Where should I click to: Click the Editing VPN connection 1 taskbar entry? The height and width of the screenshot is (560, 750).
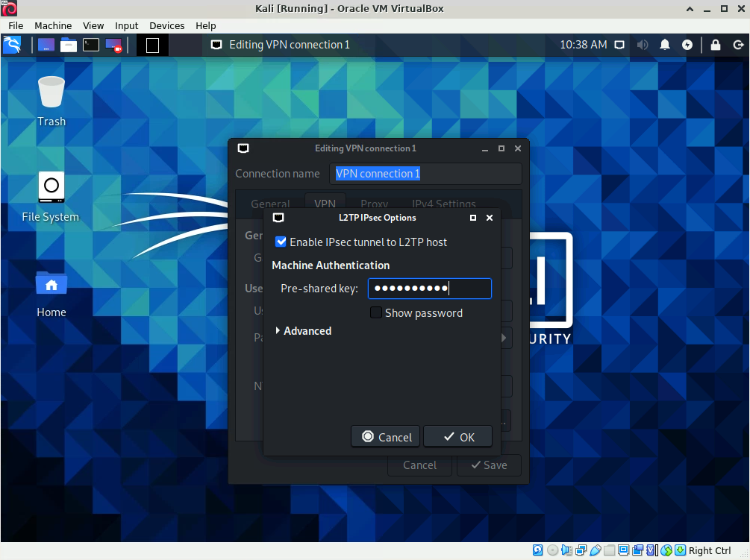(281, 45)
